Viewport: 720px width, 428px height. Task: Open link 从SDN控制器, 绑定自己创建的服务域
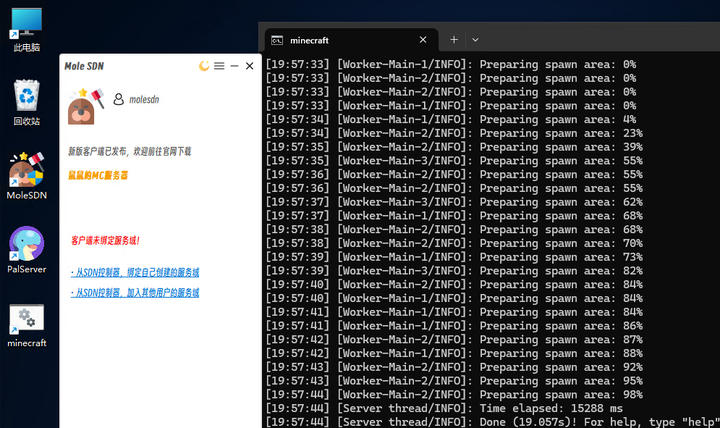[x=135, y=272]
